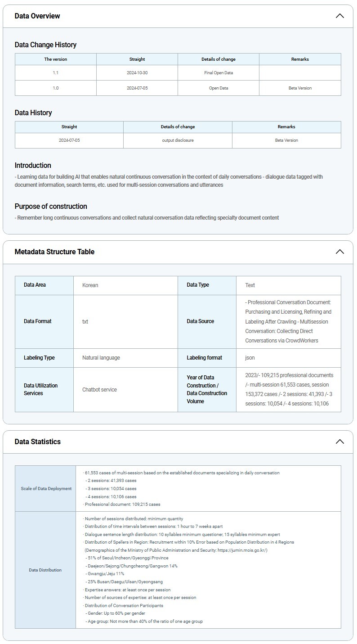Click the Data Overview panel title
This screenshot has width=357, height=644.
click(37, 16)
